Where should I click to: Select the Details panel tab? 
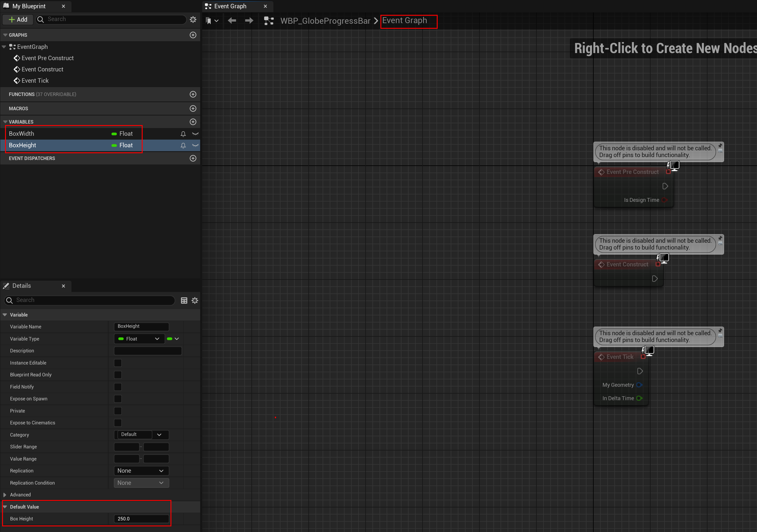21,286
